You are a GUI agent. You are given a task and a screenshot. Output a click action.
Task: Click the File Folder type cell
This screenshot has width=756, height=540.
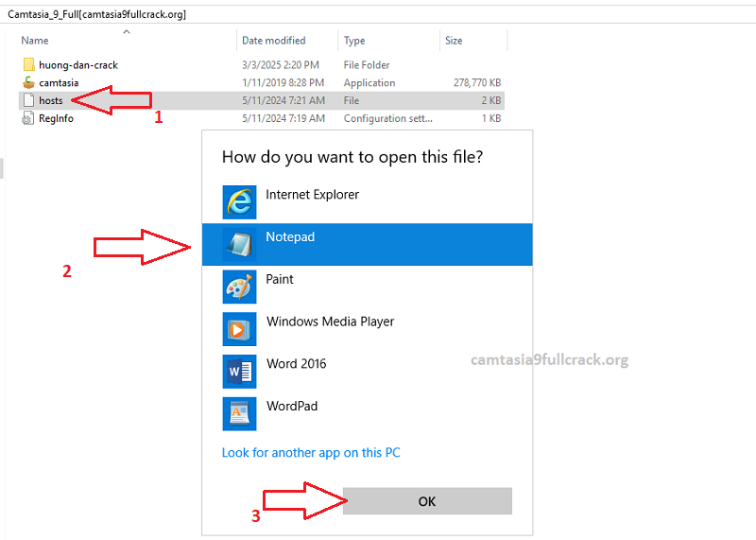click(x=367, y=64)
